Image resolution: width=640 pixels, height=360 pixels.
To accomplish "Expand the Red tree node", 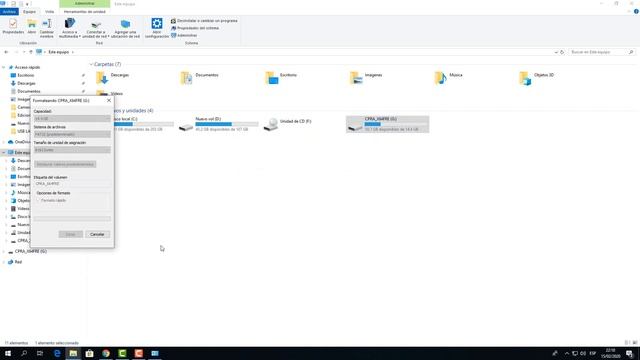I will 4,262.
